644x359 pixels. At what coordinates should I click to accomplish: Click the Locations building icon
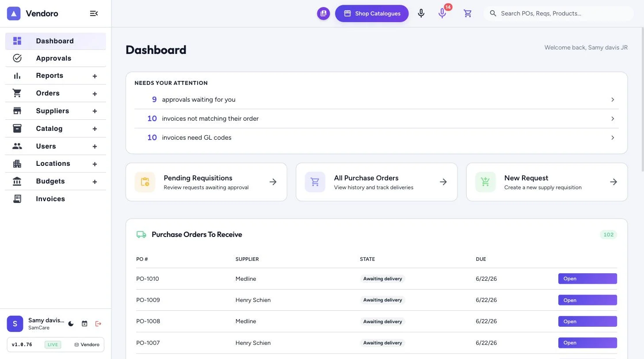(17, 164)
